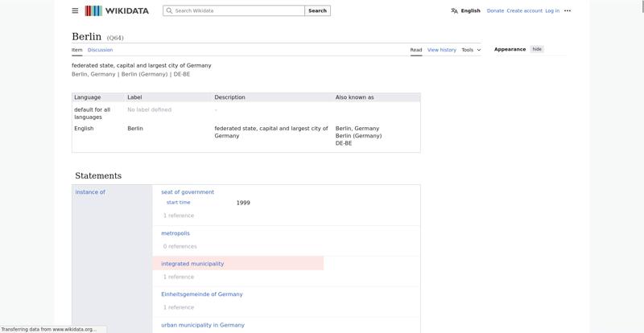Expand 0 references under metropolis
Image resolution: width=644 pixels, height=333 pixels.
click(x=180, y=246)
